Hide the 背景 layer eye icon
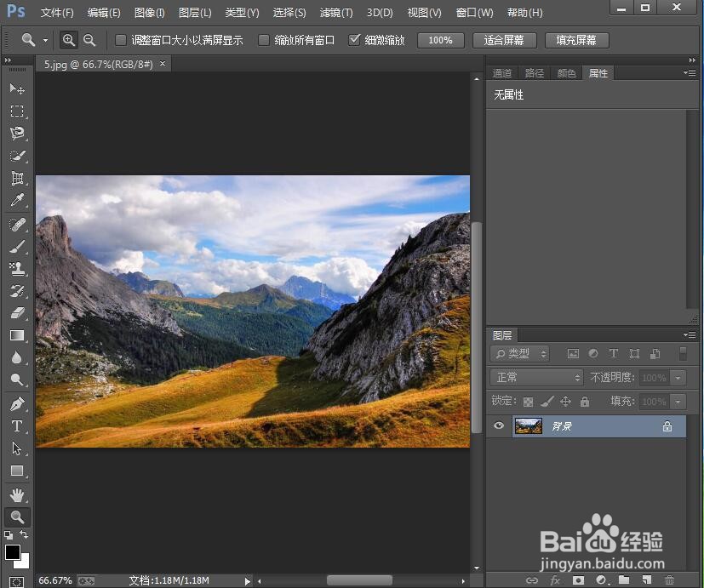 pos(498,425)
